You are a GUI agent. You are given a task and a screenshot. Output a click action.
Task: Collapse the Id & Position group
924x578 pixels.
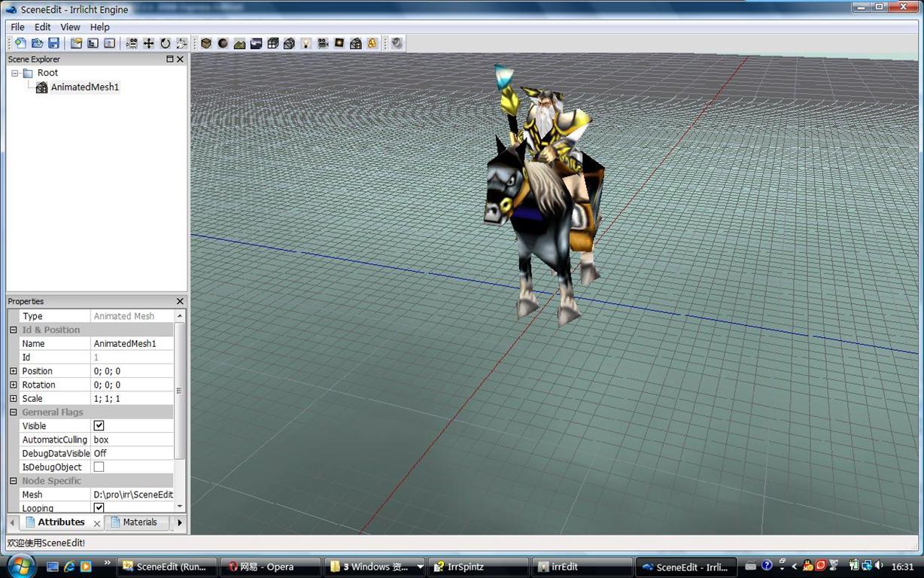point(13,330)
